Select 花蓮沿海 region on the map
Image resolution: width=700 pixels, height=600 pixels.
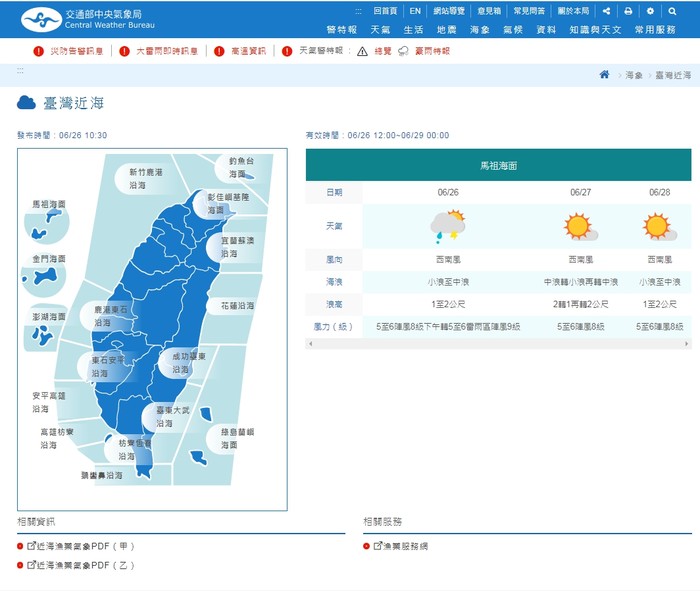tap(237, 306)
